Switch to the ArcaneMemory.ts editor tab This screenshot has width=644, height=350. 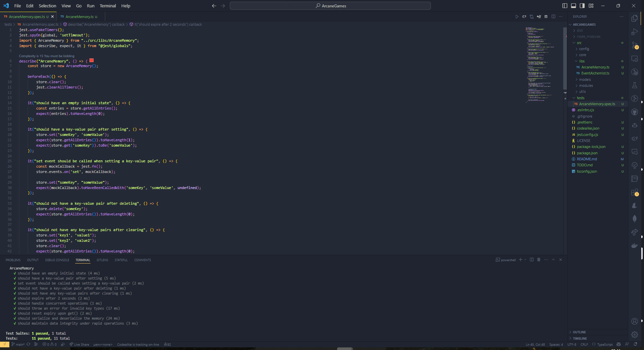(x=81, y=17)
